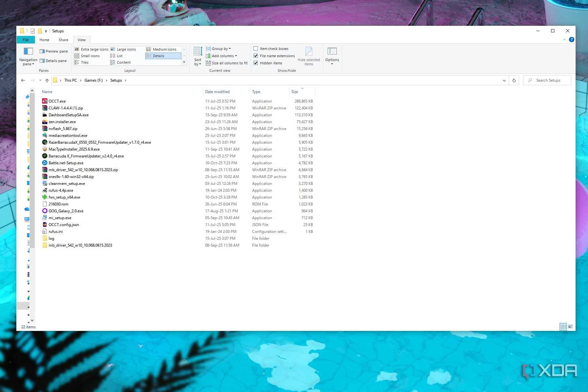Select Large icons layout
588x392 pixels.
[x=123, y=49]
